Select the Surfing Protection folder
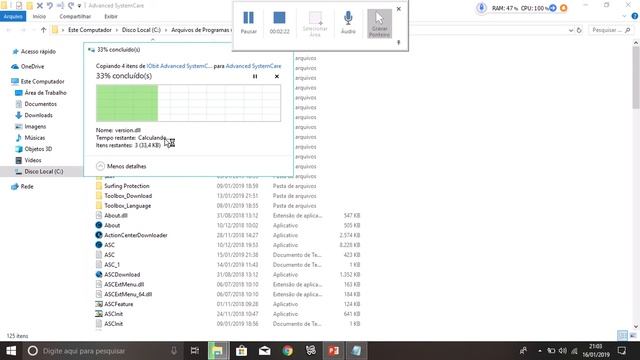 coord(127,186)
